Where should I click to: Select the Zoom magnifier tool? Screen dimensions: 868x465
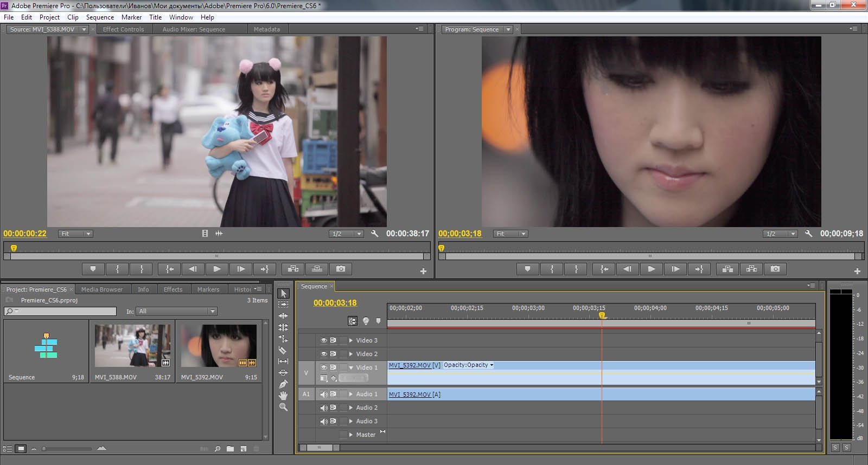pos(283,407)
